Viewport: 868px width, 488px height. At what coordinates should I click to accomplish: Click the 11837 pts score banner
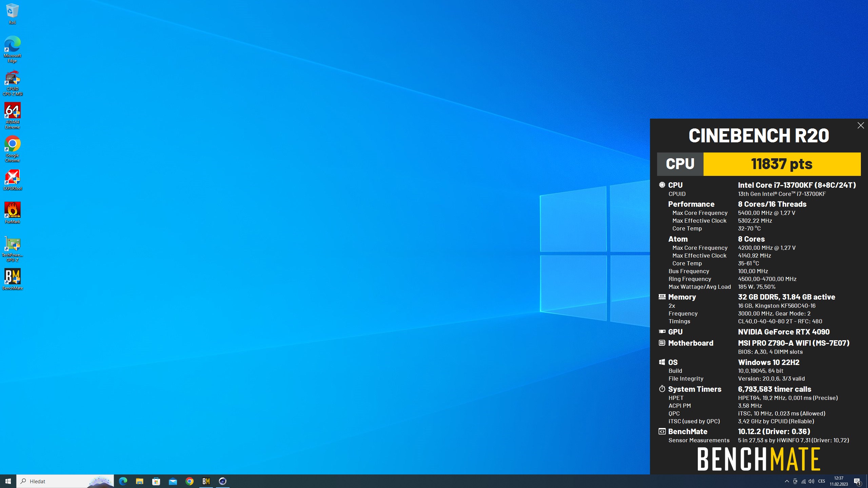click(x=782, y=164)
